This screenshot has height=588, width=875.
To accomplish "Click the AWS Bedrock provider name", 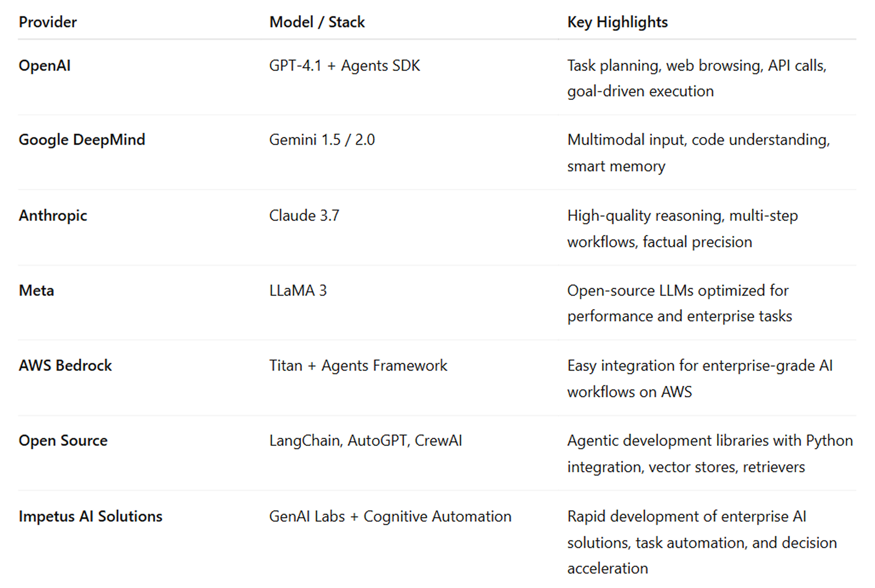I will (65, 366).
